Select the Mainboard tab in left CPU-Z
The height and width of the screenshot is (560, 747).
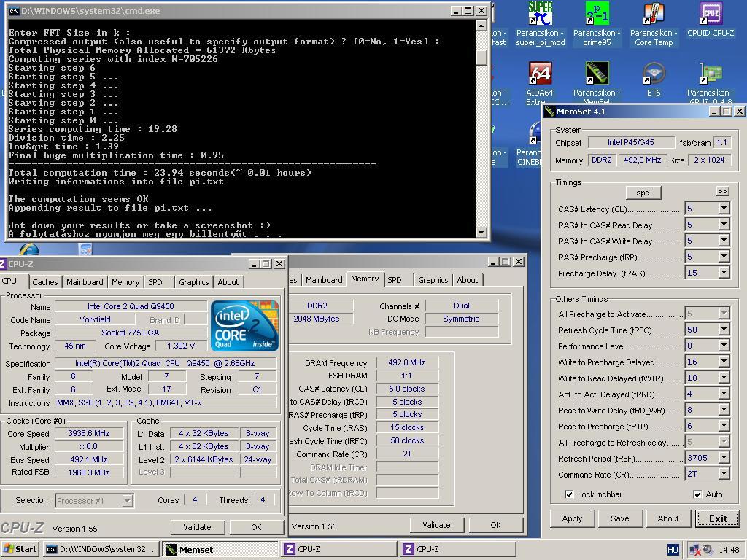(x=85, y=282)
